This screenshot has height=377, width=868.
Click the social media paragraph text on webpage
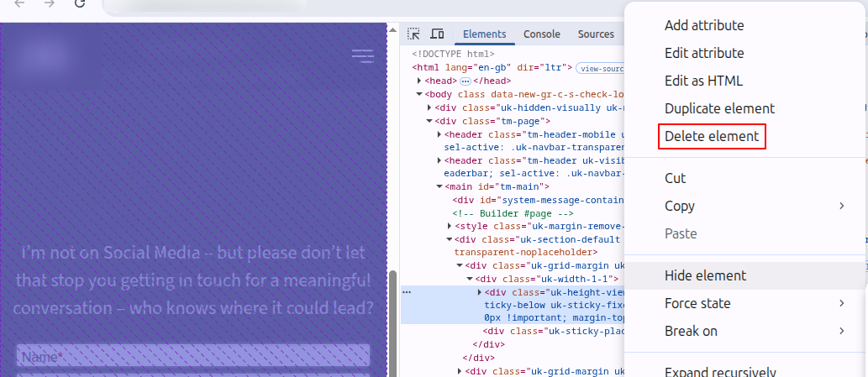193,280
